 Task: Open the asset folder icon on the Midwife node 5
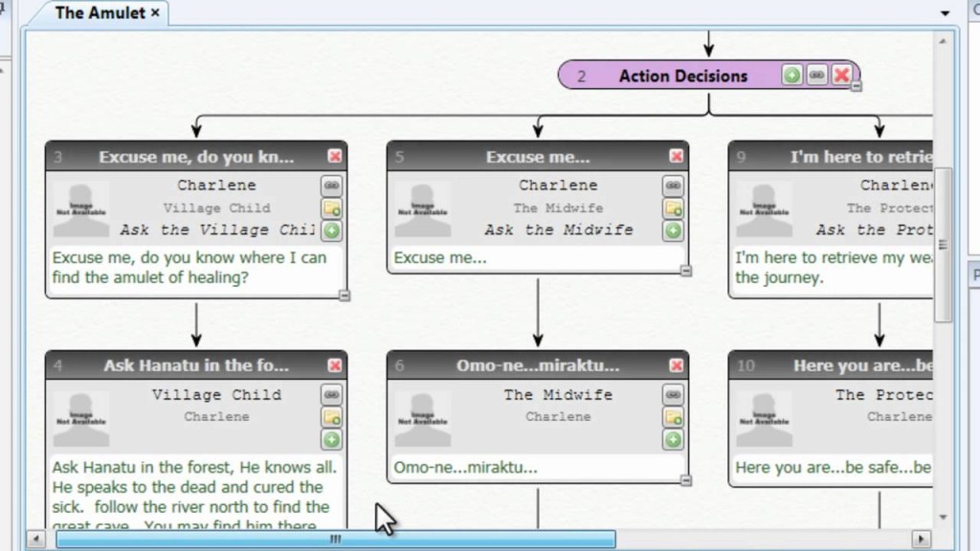(674, 209)
